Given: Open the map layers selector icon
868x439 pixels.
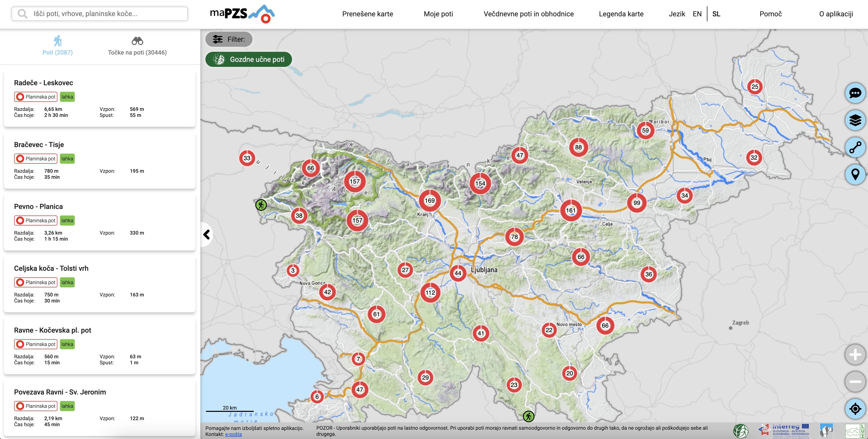Looking at the screenshot, I should pos(855,120).
